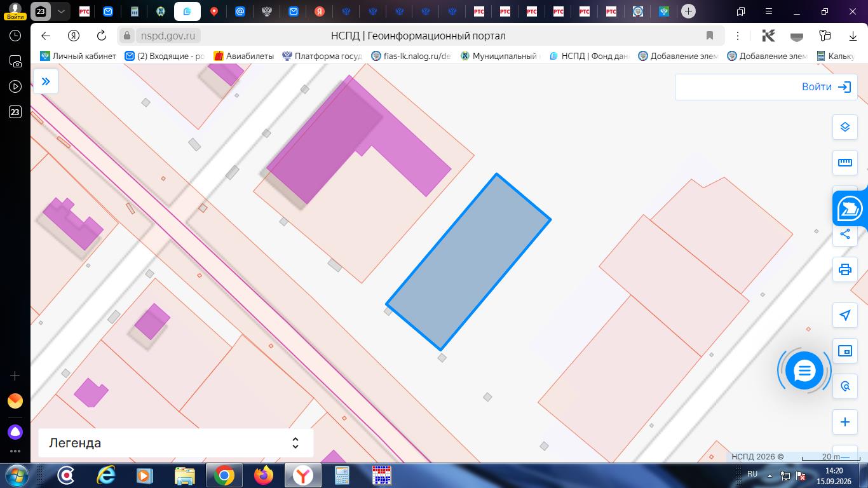Open the Личный кабинет bookmark
The image size is (868, 488).
[78, 56]
